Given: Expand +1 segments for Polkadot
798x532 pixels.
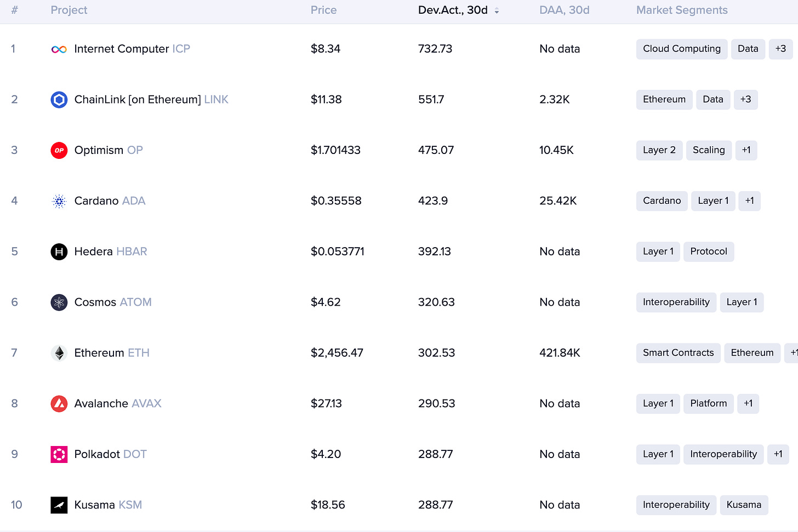Looking at the screenshot, I should point(778,454).
